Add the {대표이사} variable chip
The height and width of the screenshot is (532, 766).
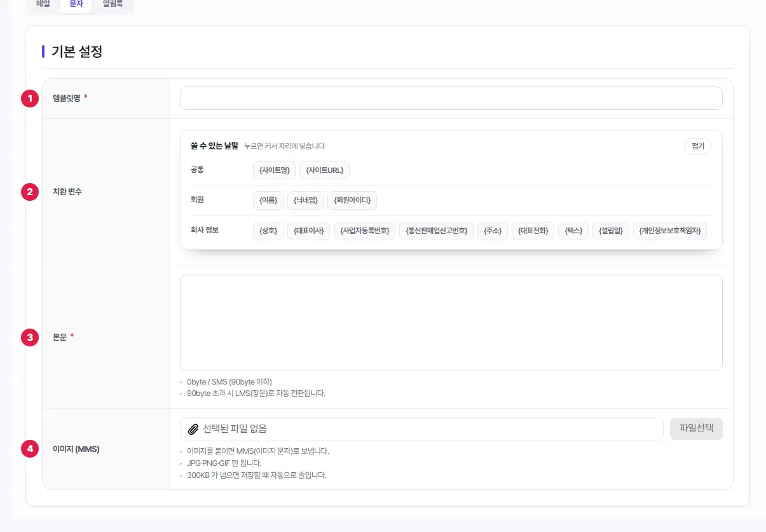(309, 231)
